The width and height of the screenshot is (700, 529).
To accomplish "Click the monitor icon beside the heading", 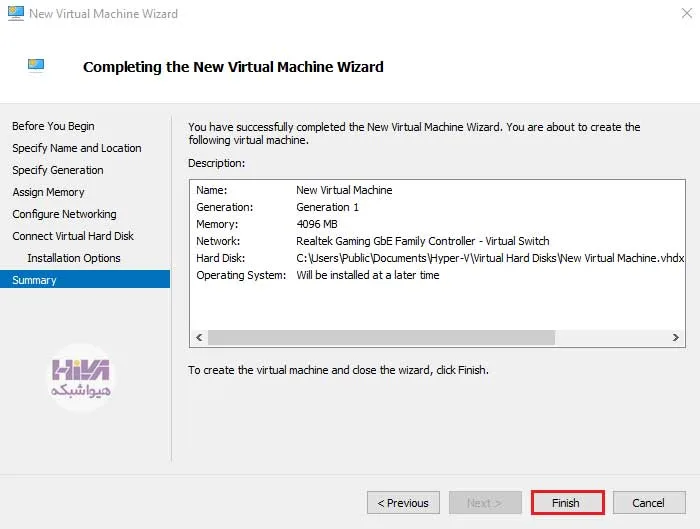I will click(x=36, y=66).
